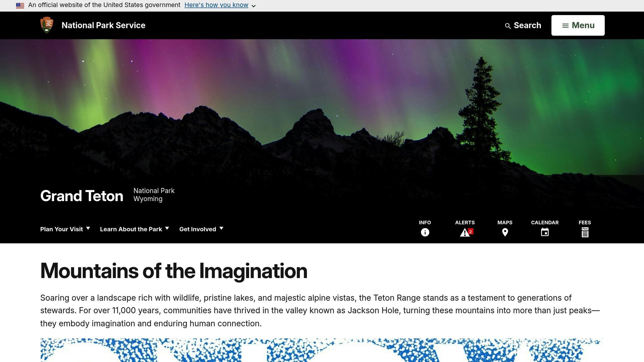This screenshot has width=644, height=362.
Task: Click the Grand Teton park title
Action: coord(82,196)
